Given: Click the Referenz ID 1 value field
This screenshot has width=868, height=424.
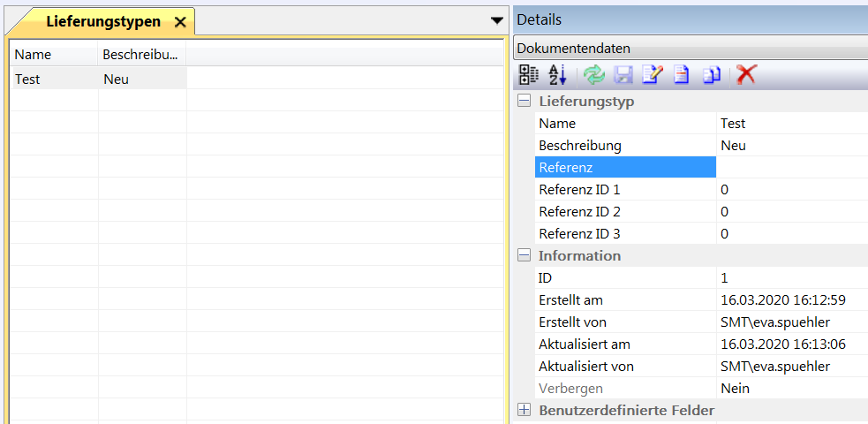Looking at the screenshot, I should pos(791,190).
